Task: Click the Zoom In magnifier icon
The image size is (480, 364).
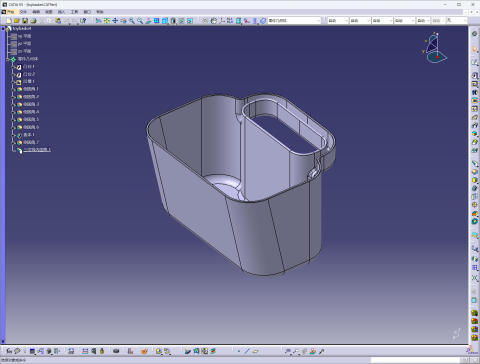Action: click(132, 21)
